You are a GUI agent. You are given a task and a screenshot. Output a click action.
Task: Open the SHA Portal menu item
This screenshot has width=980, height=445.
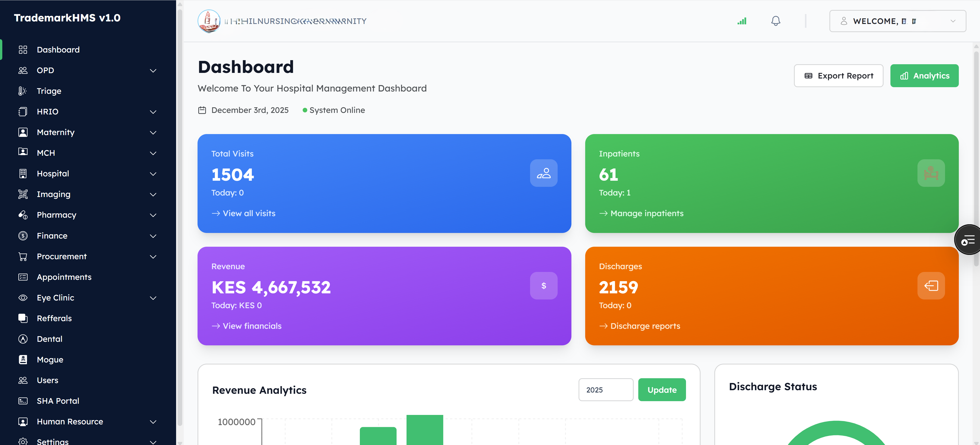point(58,401)
